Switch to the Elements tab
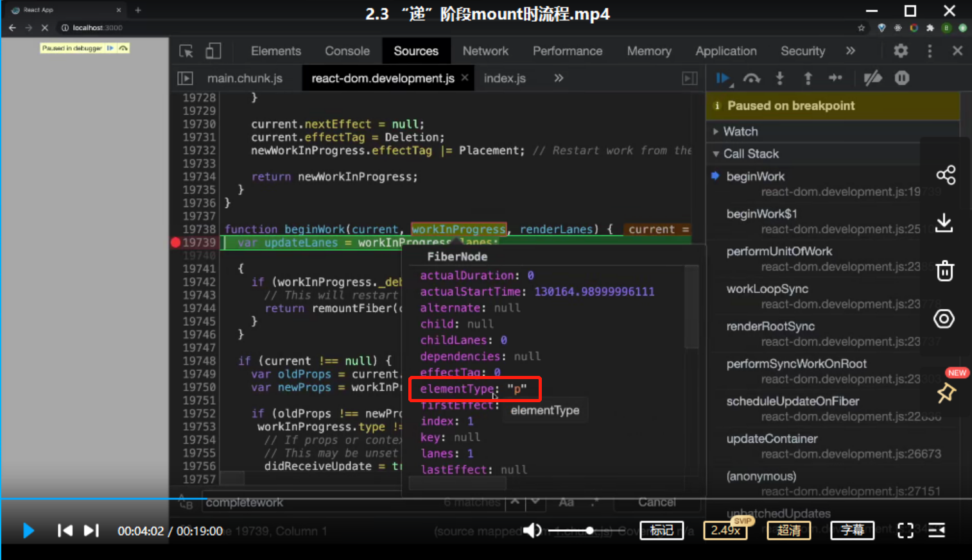 point(275,51)
